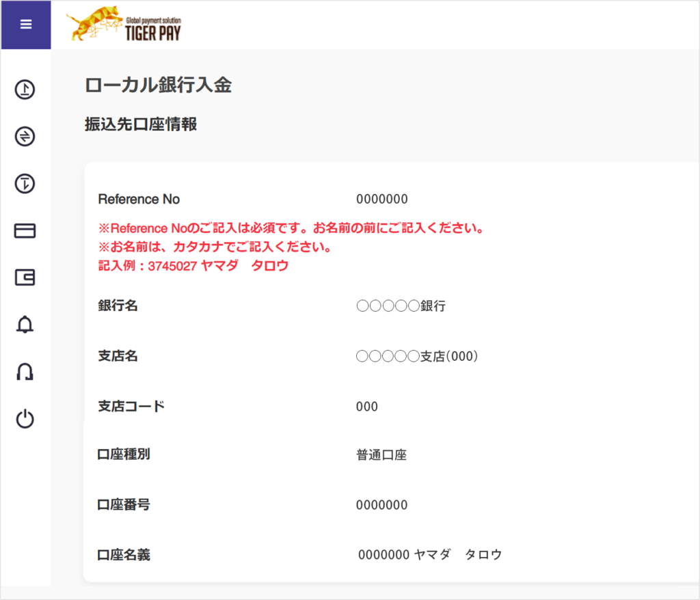Select the branch name value ○○○○○支店(000)
This screenshot has height=600, width=700.
417,356
